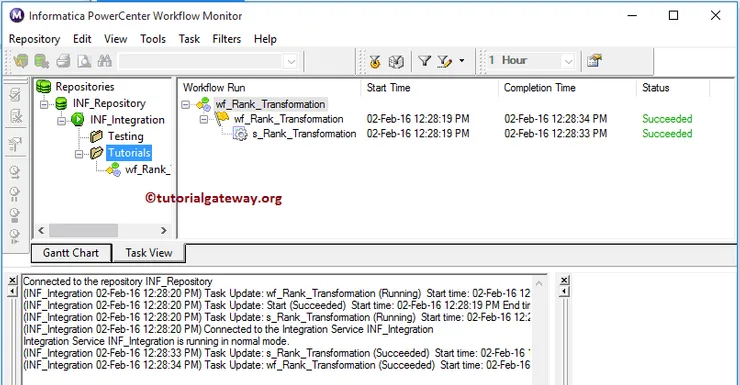
Task: Click the binoculars find icon
Action: (104, 61)
